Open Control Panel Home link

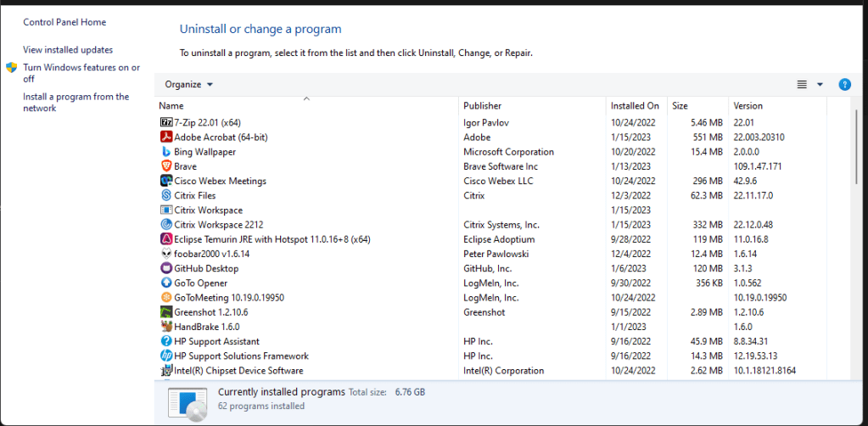tap(64, 22)
